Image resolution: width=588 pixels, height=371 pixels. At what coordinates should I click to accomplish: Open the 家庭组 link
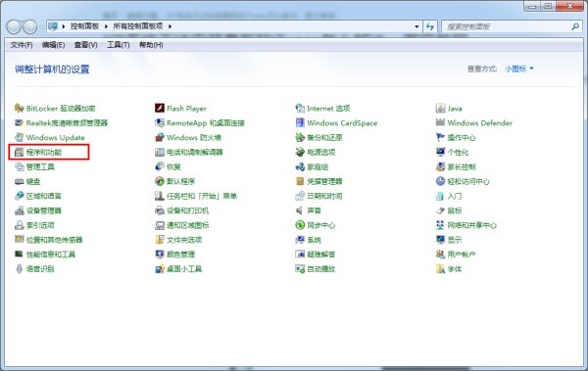pyautogui.click(x=318, y=166)
